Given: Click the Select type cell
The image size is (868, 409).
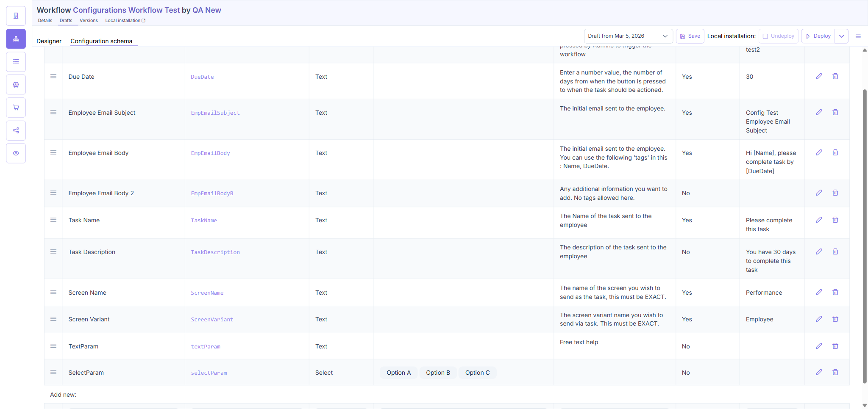Looking at the screenshot, I should click(324, 373).
